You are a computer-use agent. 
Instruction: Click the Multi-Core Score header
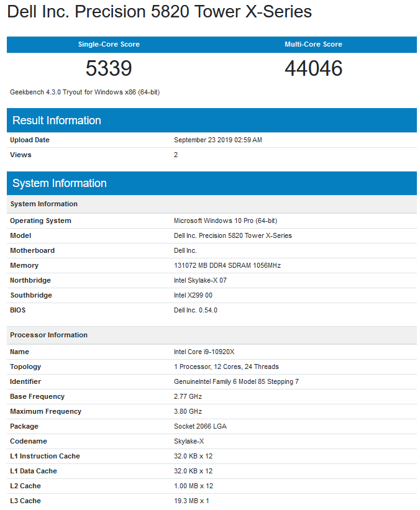(313, 44)
